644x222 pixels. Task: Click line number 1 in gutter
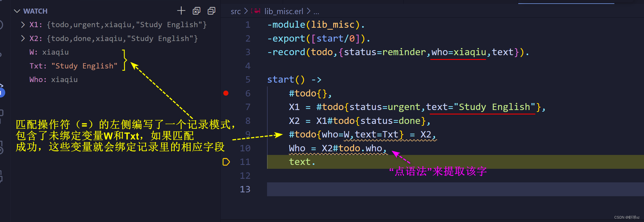click(x=248, y=25)
